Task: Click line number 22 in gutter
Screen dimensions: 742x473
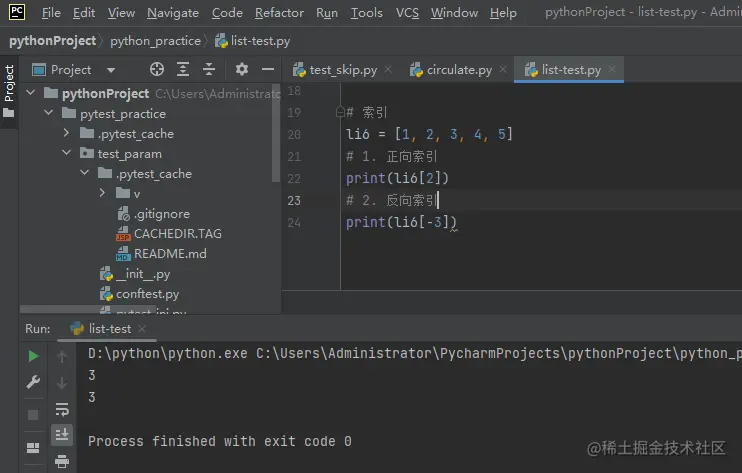Action: click(294, 178)
